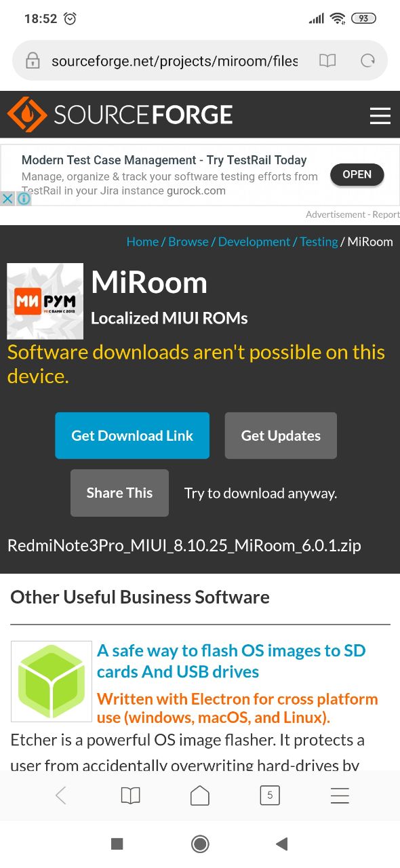
Task: Follow the Try to download anyway link
Action: coord(260,493)
